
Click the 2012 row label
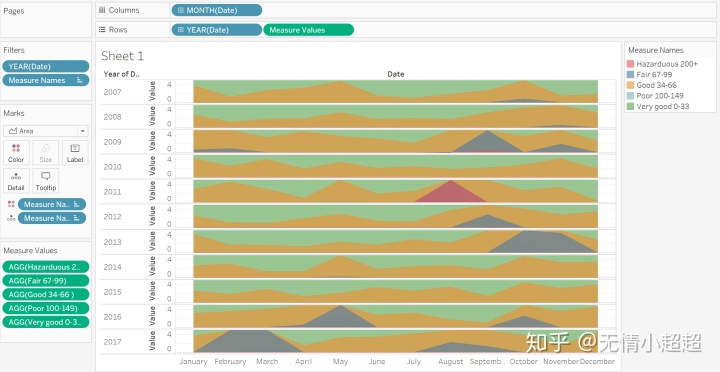(112, 216)
